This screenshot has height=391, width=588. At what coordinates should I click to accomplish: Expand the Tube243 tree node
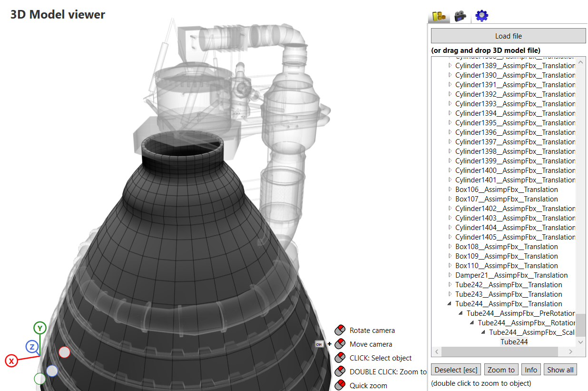pyautogui.click(x=450, y=294)
